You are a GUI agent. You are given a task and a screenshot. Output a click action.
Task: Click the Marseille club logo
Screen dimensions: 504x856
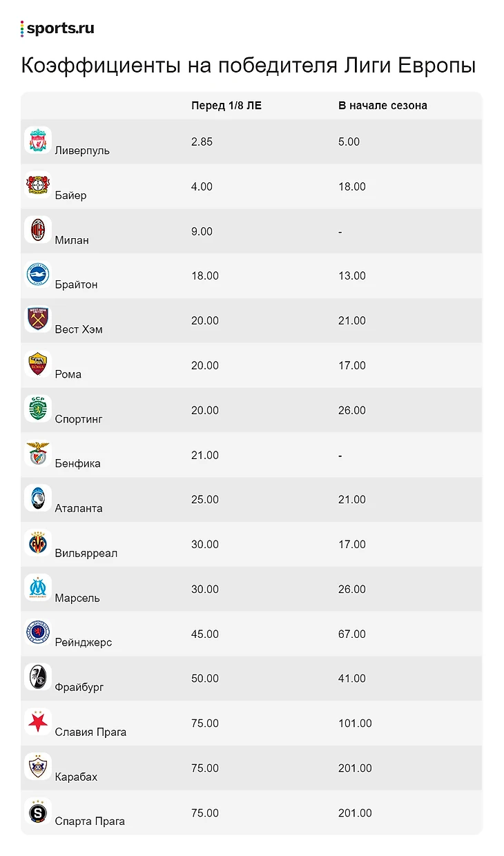click(37, 587)
